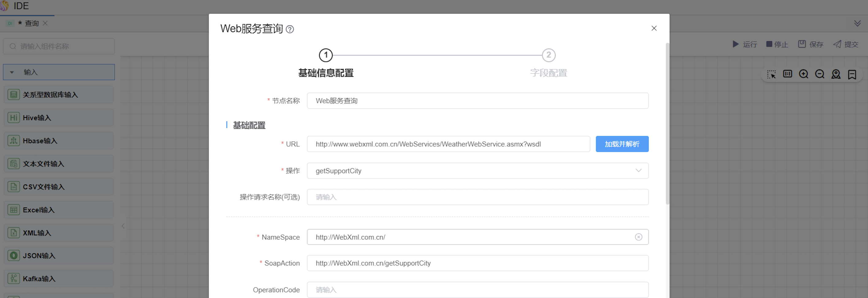Zoom in on the canvas
868x298 pixels.
pyautogui.click(x=804, y=74)
